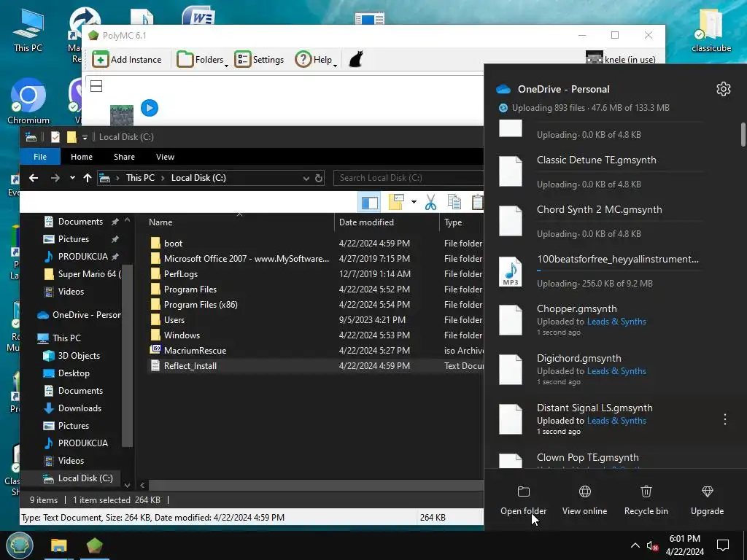Open the Home ribbon tab
The height and width of the screenshot is (560, 747).
point(82,157)
